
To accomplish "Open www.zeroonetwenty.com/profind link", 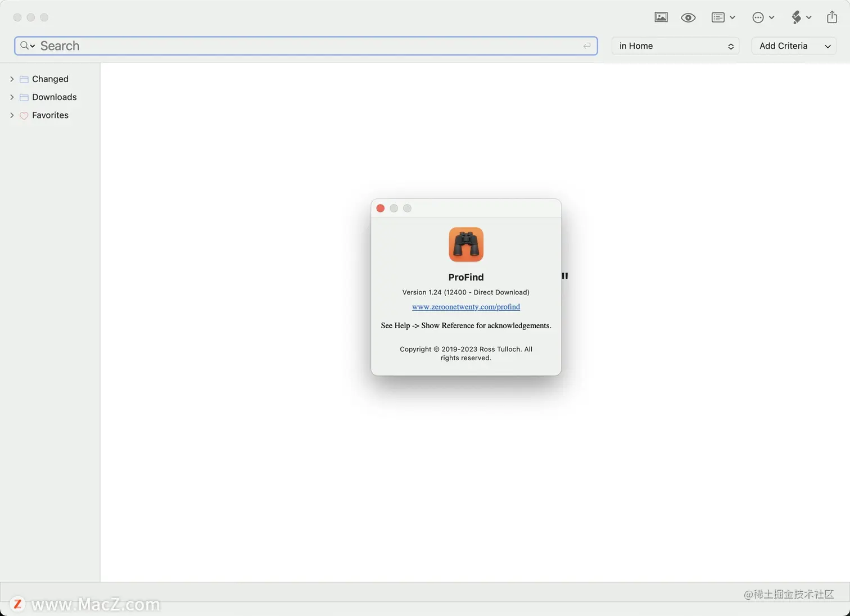I will click(x=466, y=307).
